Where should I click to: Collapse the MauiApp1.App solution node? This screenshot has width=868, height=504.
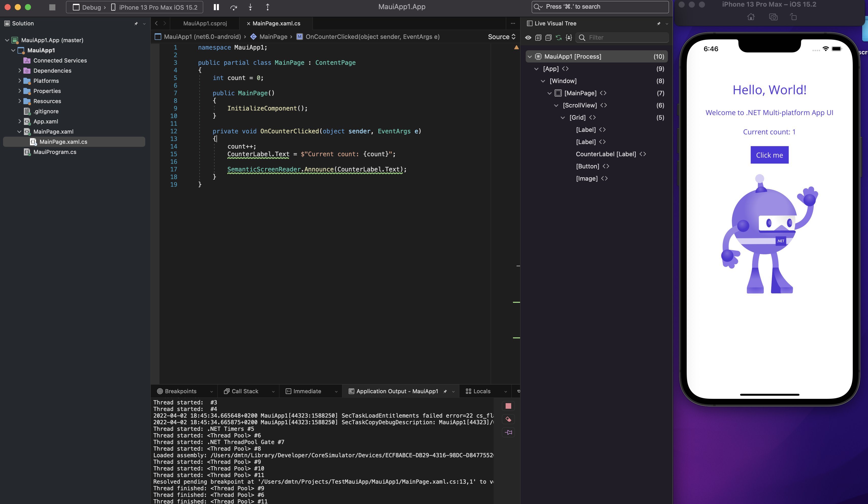point(7,40)
